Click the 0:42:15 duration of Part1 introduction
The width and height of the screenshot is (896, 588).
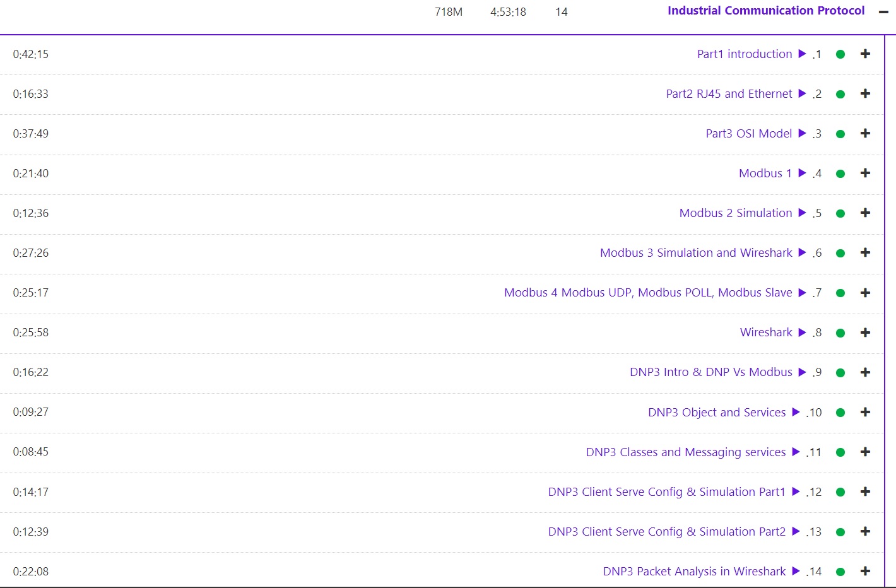[x=31, y=54]
